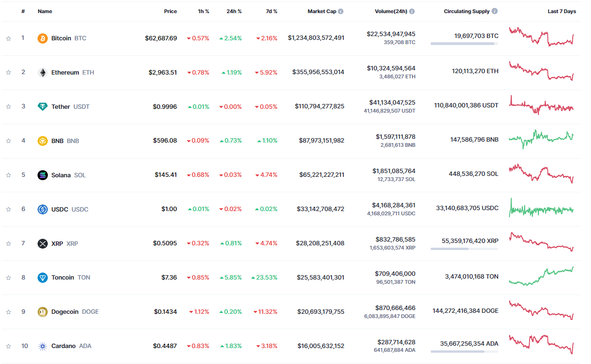Click the Tether logo icon
The image size is (591, 364).
[x=43, y=106]
